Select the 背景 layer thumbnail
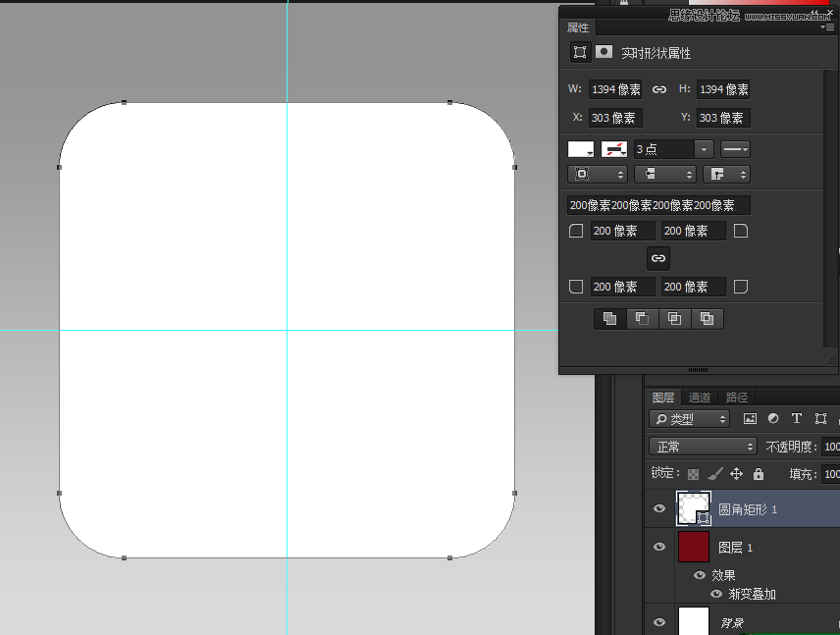Viewport: 840px width, 635px height. 694,620
